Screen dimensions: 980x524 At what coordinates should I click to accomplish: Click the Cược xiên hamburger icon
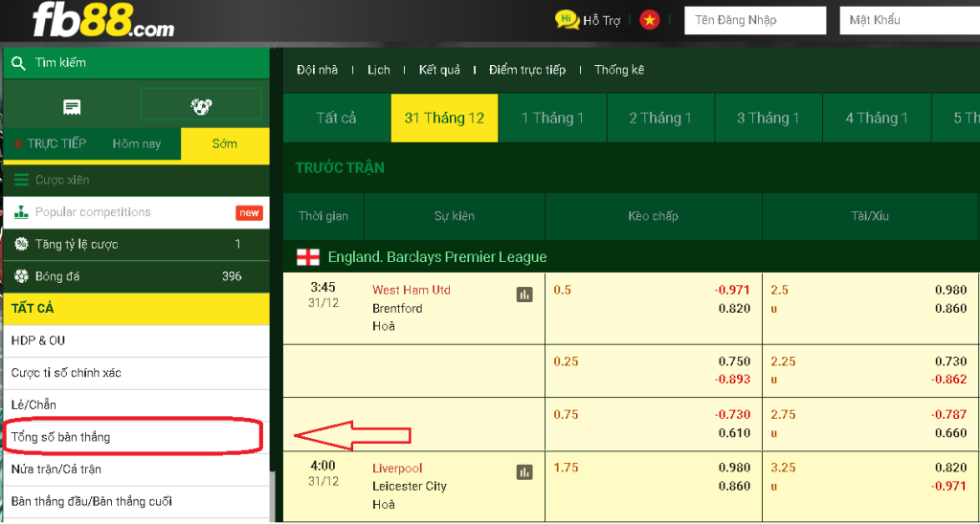pos(21,180)
